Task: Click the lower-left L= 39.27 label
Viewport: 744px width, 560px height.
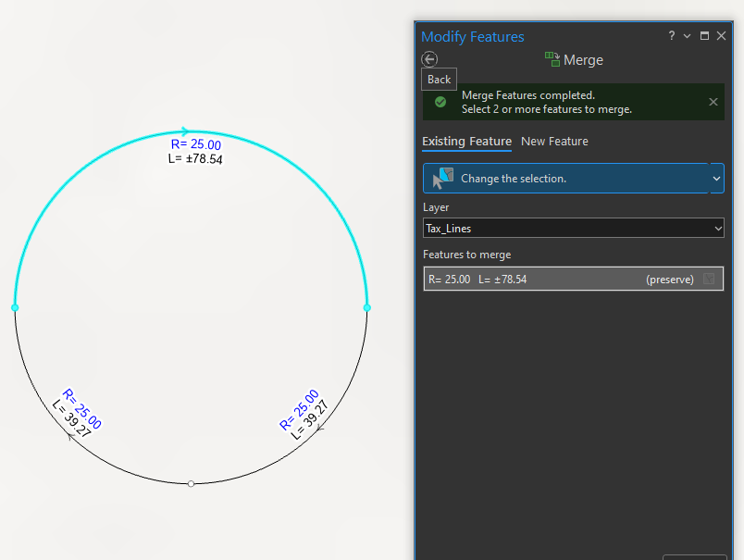Action: click(71, 418)
